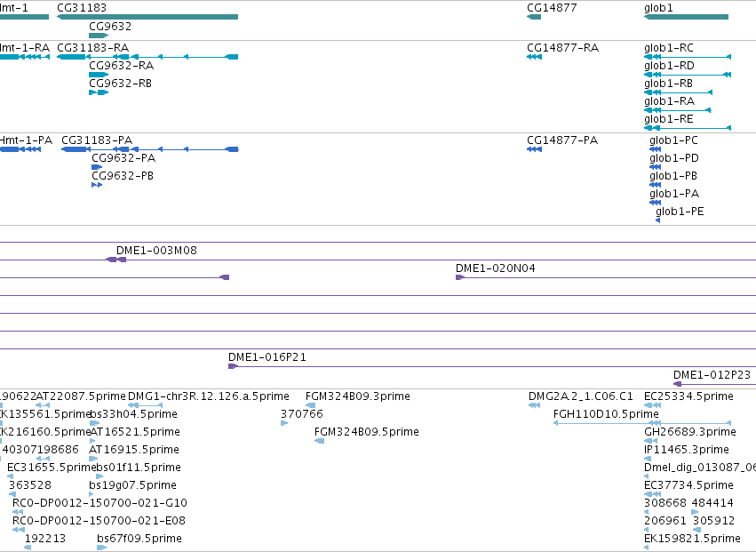Click the CG9632 gene feature
This screenshot has width=756, height=552.
(x=99, y=36)
